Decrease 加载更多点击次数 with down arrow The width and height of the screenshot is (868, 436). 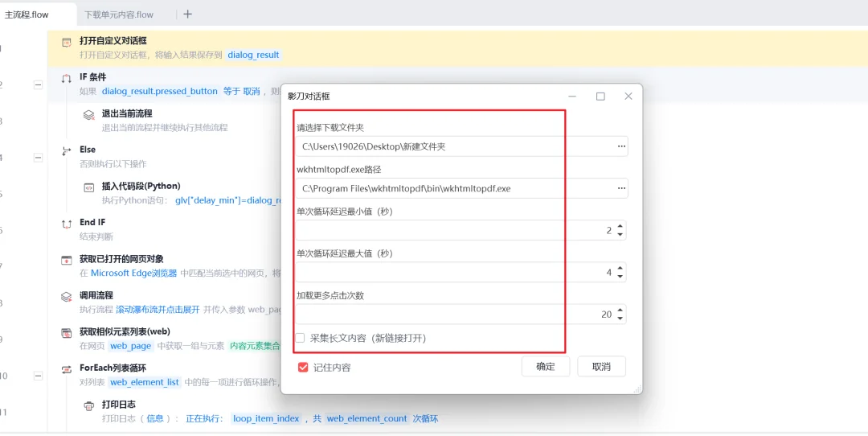click(x=620, y=319)
